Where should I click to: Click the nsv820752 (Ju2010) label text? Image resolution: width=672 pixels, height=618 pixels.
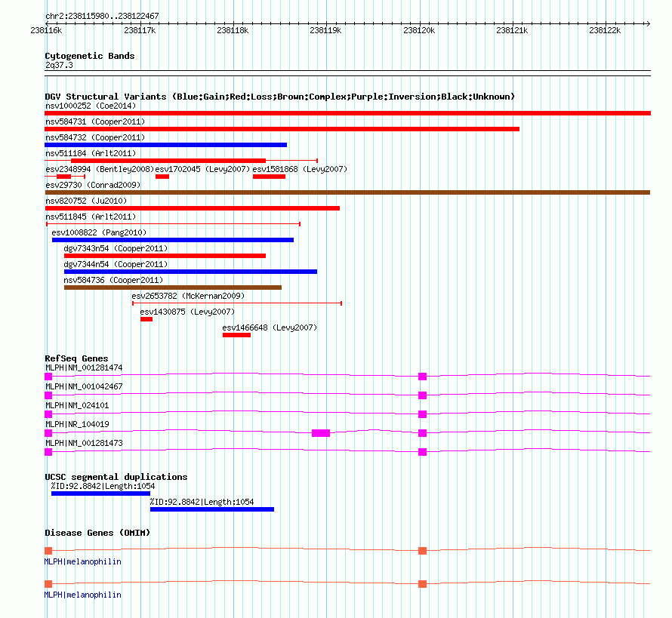tap(86, 201)
